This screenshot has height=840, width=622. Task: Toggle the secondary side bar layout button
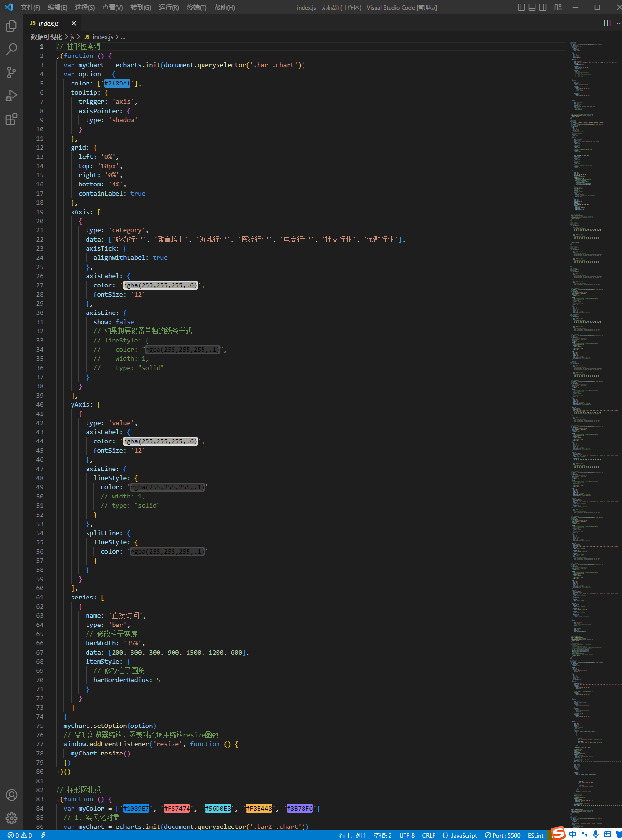543,7
